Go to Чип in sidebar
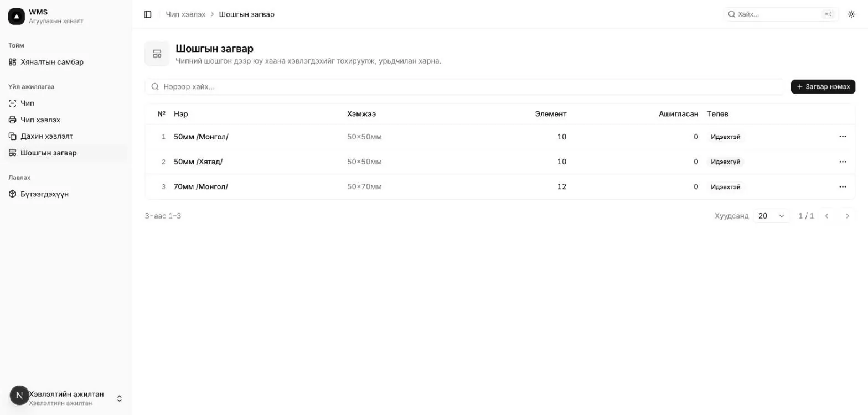 click(x=66, y=103)
